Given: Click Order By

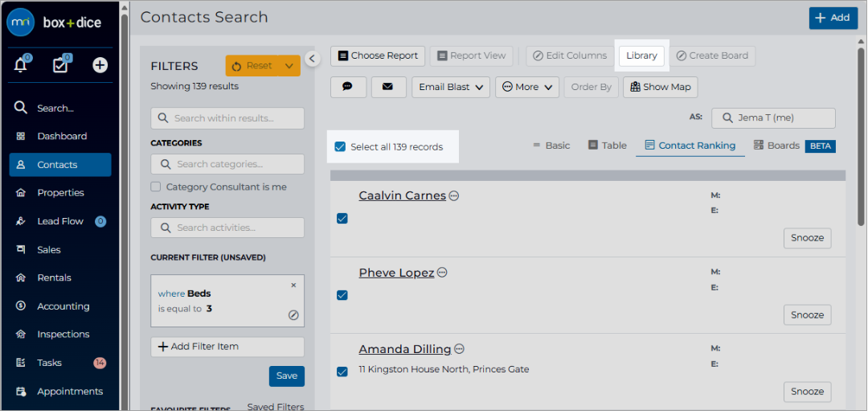Looking at the screenshot, I should click(592, 87).
